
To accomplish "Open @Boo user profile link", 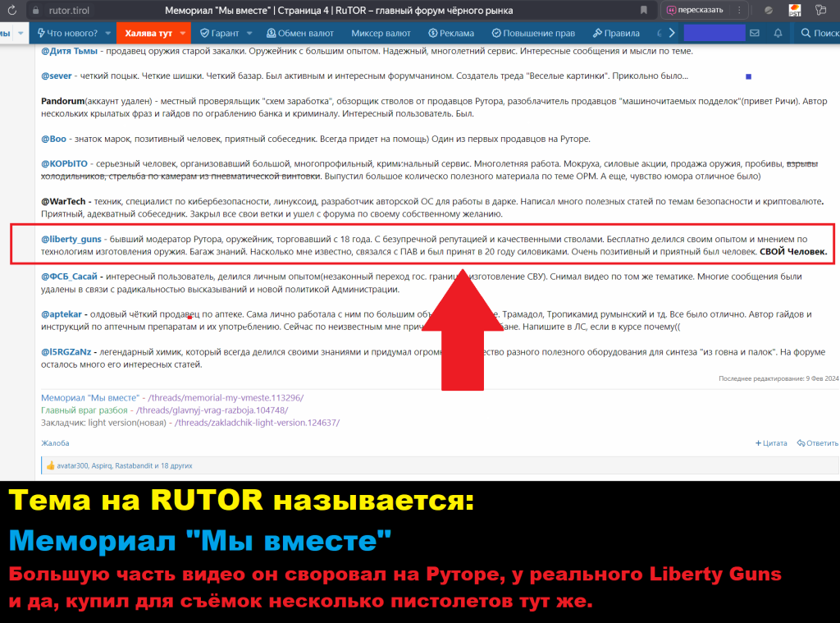I will (x=53, y=139).
